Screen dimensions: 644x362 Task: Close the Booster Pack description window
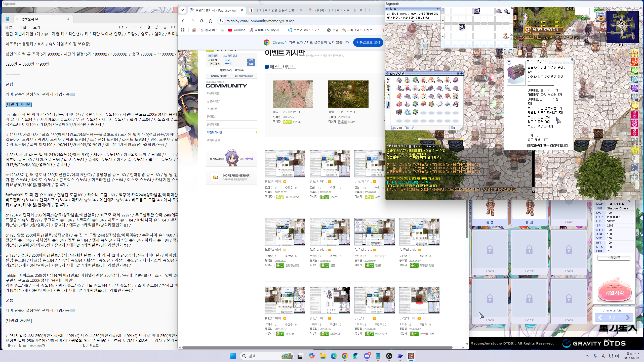[x=572, y=60]
